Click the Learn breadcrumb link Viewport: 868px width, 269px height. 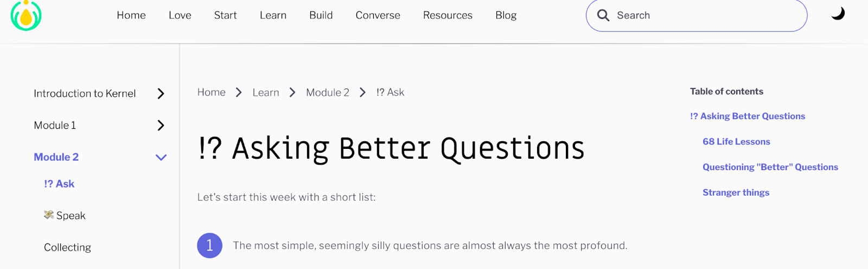[265, 92]
